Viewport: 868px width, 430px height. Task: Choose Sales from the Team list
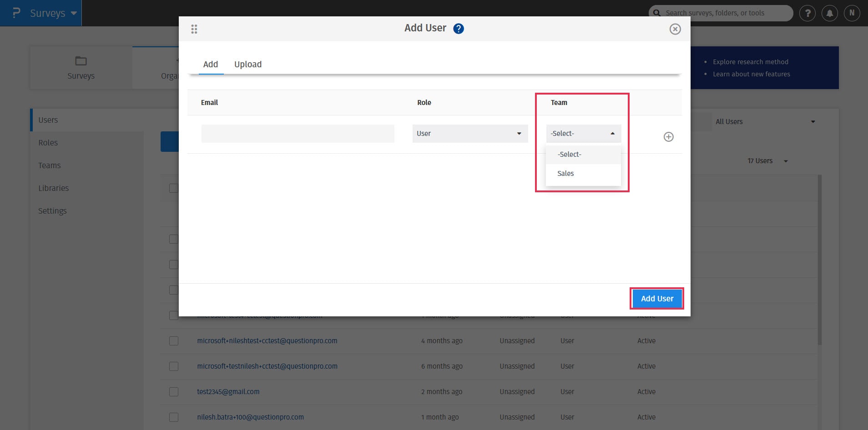tap(565, 174)
